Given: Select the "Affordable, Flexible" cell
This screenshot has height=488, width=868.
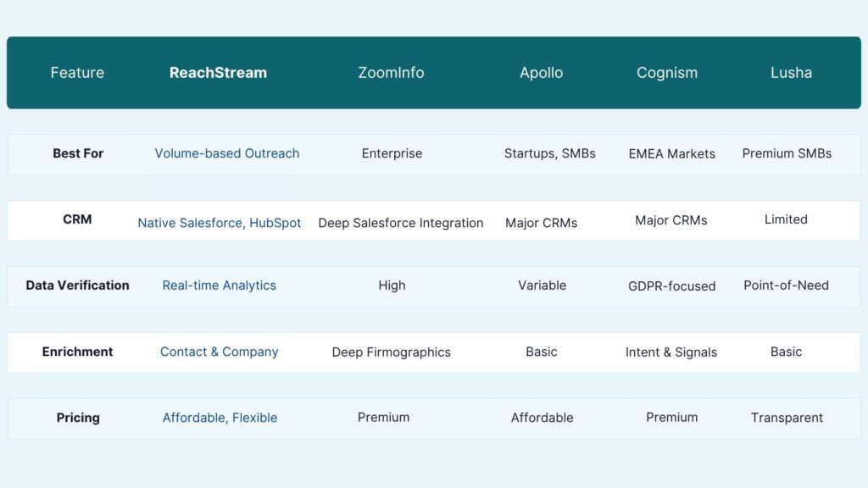Looking at the screenshot, I should click(x=220, y=418).
